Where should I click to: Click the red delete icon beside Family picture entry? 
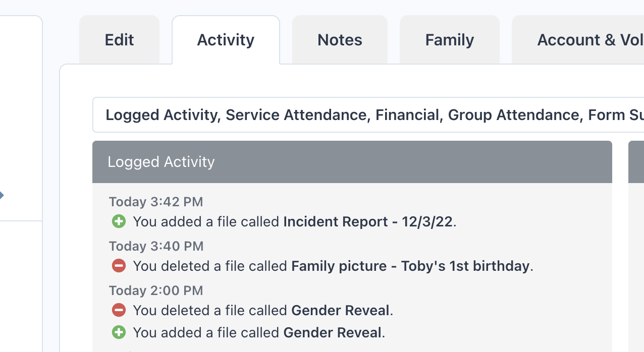click(119, 266)
